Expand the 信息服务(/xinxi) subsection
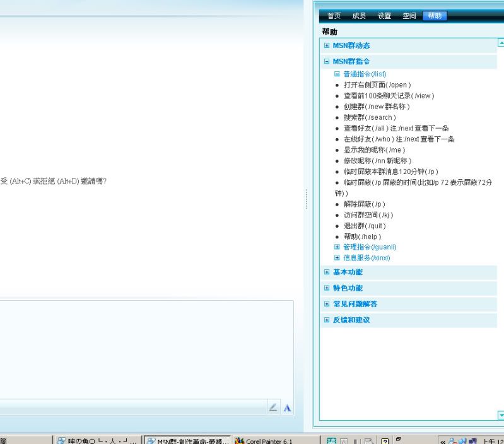 (337, 258)
